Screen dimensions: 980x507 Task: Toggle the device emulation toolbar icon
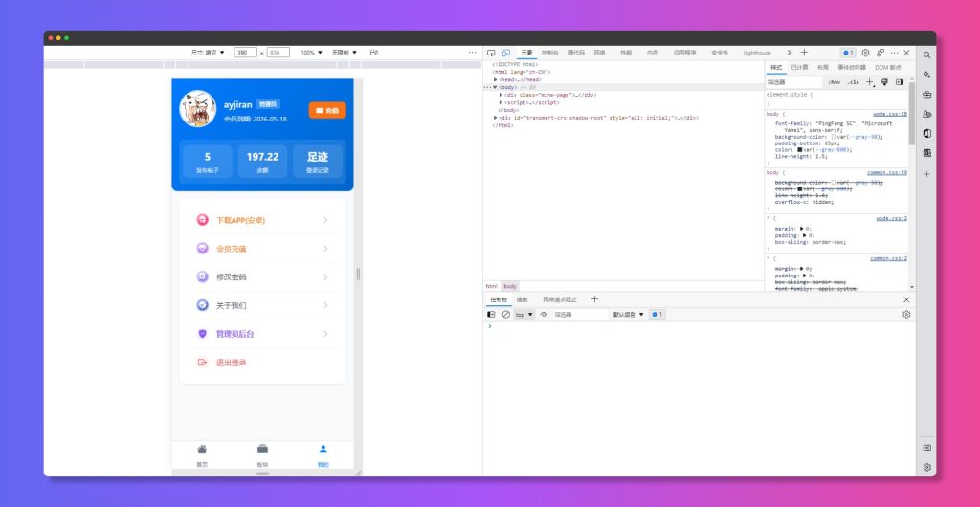tap(504, 53)
